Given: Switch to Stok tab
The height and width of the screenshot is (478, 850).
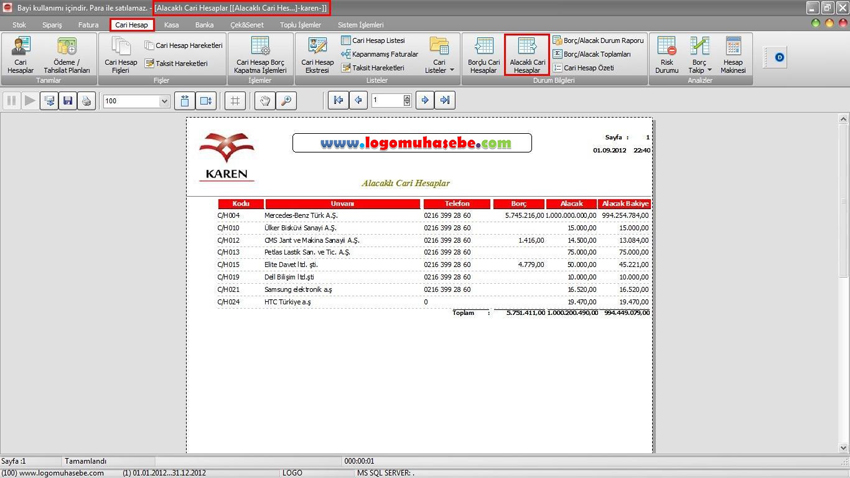Looking at the screenshot, I should pyautogui.click(x=19, y=25).
